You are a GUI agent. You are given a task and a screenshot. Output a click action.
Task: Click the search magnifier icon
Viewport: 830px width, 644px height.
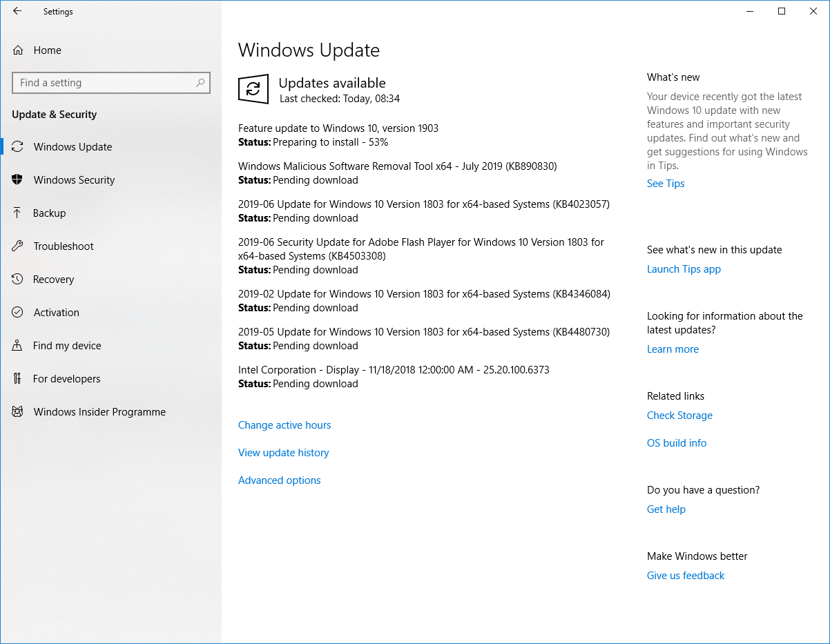[200, 83]
